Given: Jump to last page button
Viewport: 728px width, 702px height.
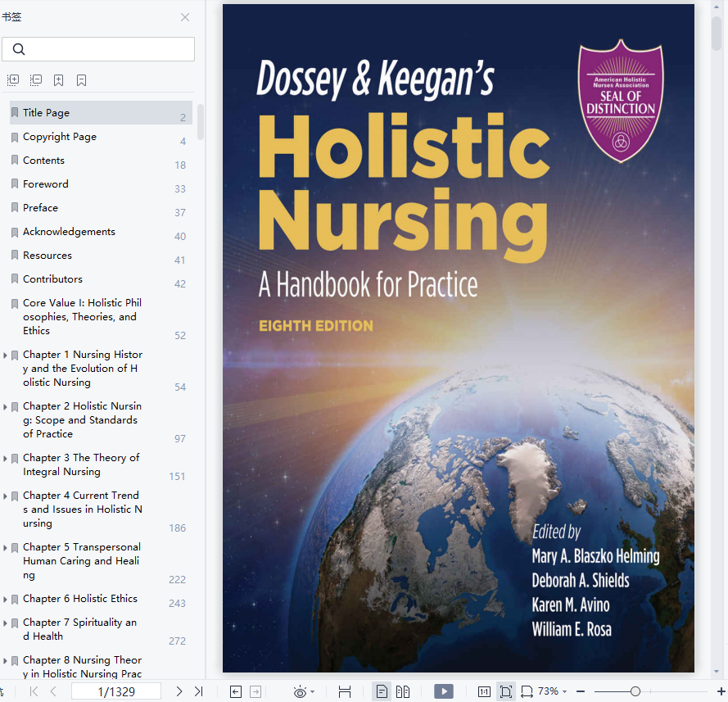Looking at the screenshot, I should (199, 691).
